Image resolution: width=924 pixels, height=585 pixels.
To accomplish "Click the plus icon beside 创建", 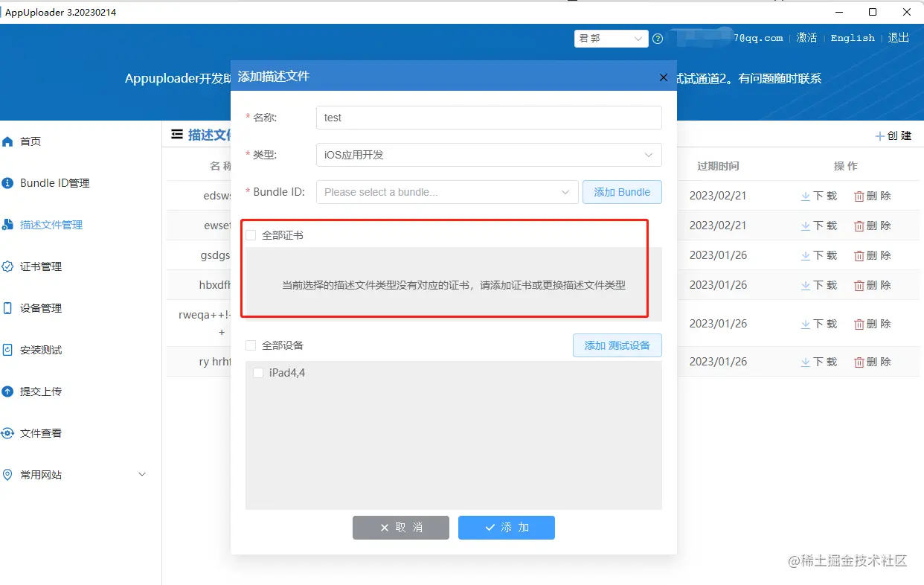I will point(880,136).
